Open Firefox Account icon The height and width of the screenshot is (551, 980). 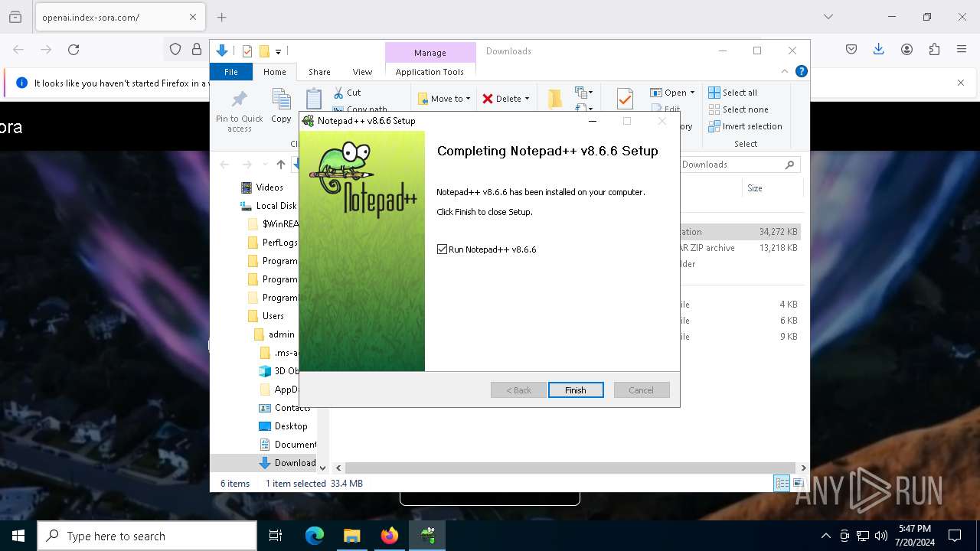point(906,50)
